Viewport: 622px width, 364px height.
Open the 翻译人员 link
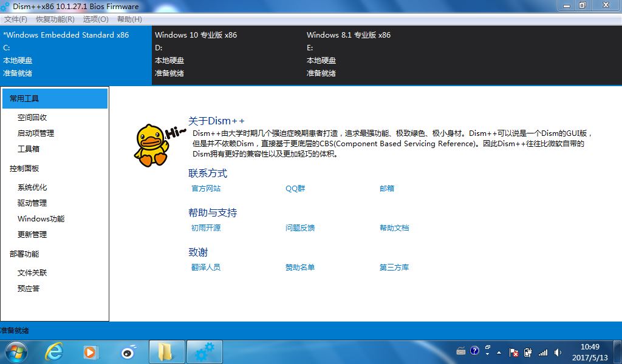[206, 268]
